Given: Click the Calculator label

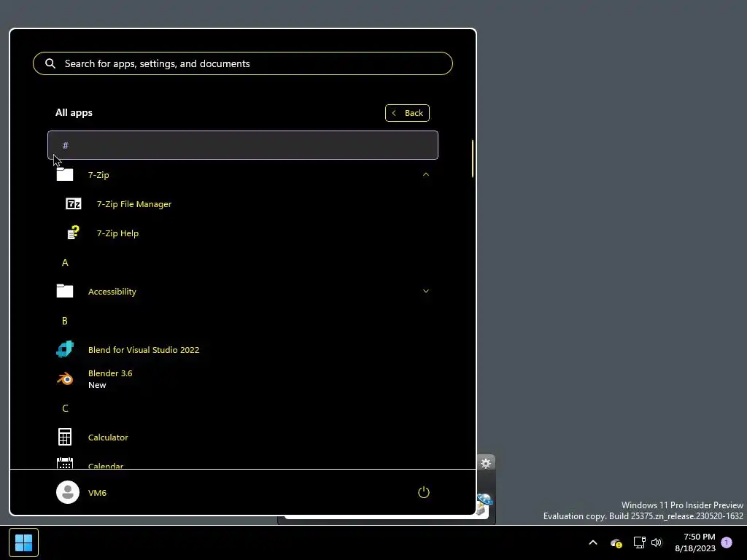Looking at the screenshot, I should 108,437.
